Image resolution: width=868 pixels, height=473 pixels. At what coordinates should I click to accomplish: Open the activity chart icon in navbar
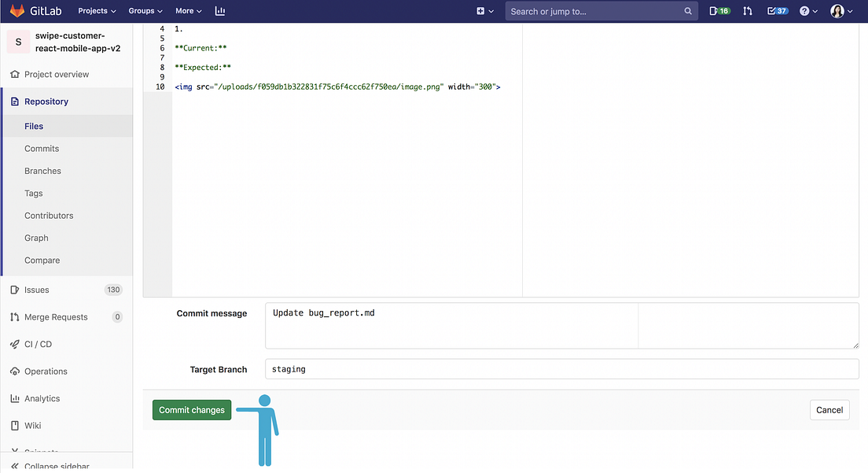tap(220, 11)
